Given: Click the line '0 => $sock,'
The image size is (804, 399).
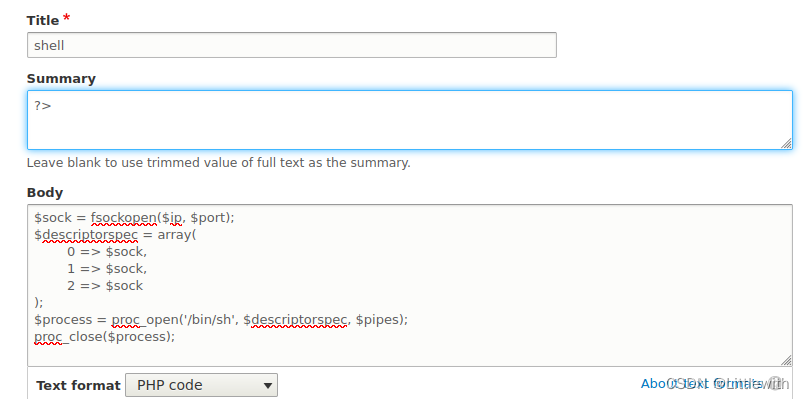Looking at the screenshot, I should click(107, 252).
